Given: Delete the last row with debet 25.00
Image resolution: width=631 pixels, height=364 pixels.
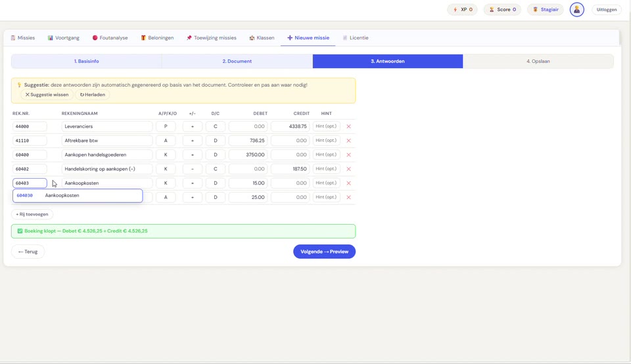Looking at the screenshot, I should 348,197.
